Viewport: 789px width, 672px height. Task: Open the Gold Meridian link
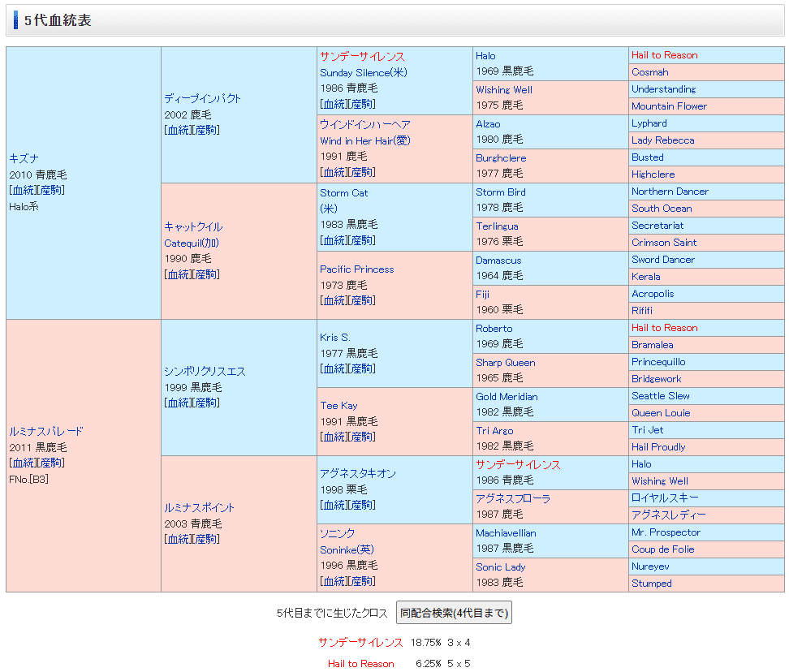(507, 397)
